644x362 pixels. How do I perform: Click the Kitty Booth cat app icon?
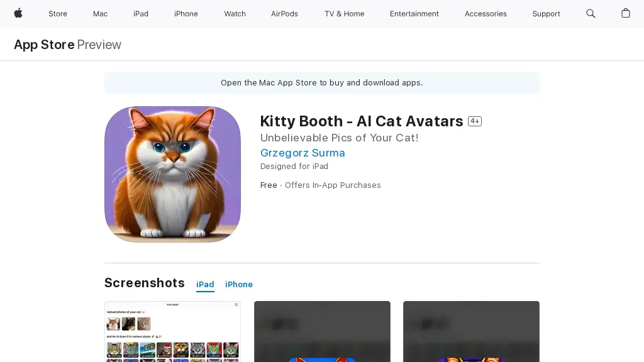coord(172,174)
